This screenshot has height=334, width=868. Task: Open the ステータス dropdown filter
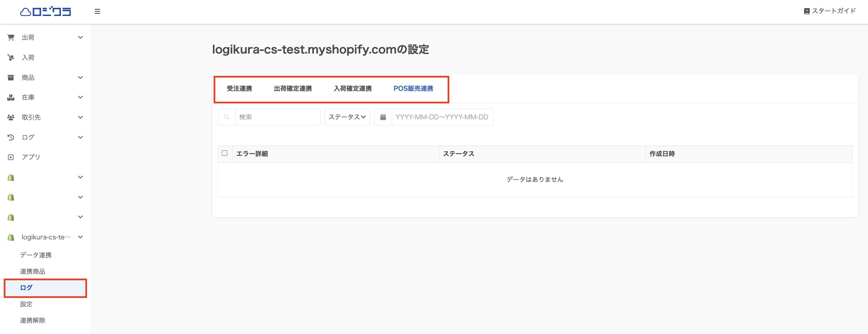(x=347, y=117)
